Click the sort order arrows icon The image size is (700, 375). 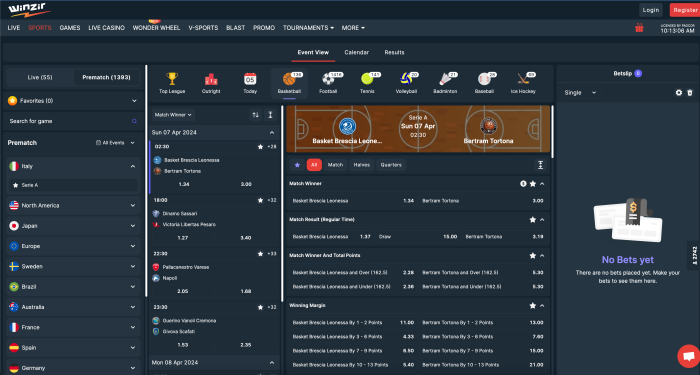(255, 115)
